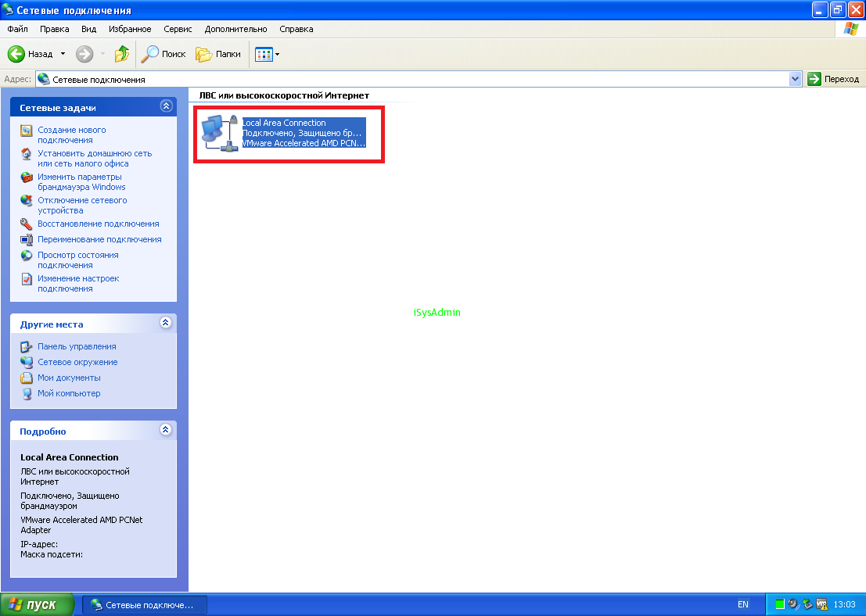Click the Local Area Connection name label
Viewport: 866px width, 616px height.
(x=285, y=123)
